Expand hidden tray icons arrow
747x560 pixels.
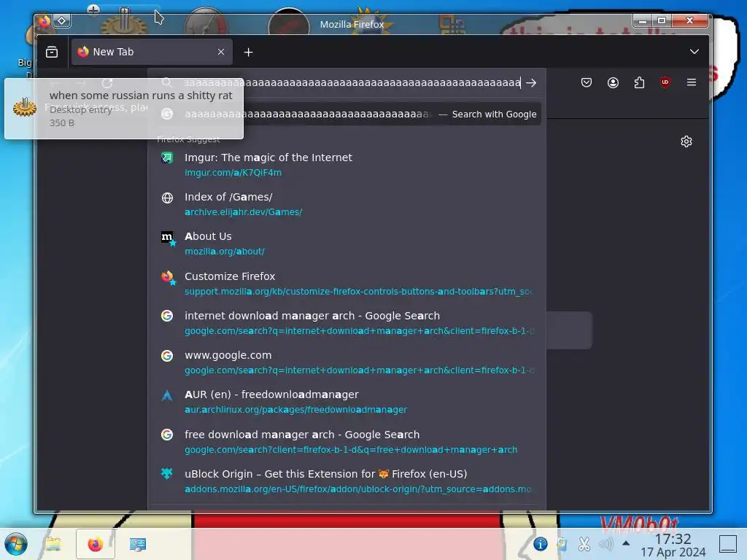(626, 543)
